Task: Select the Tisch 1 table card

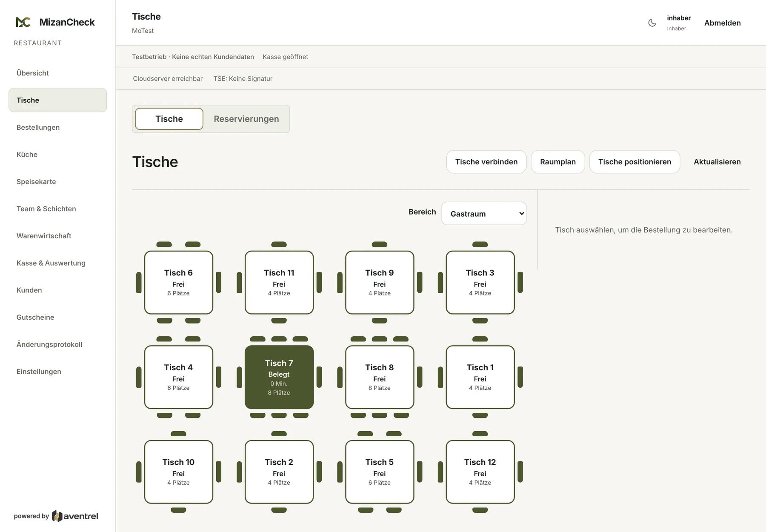Action: 480,377
